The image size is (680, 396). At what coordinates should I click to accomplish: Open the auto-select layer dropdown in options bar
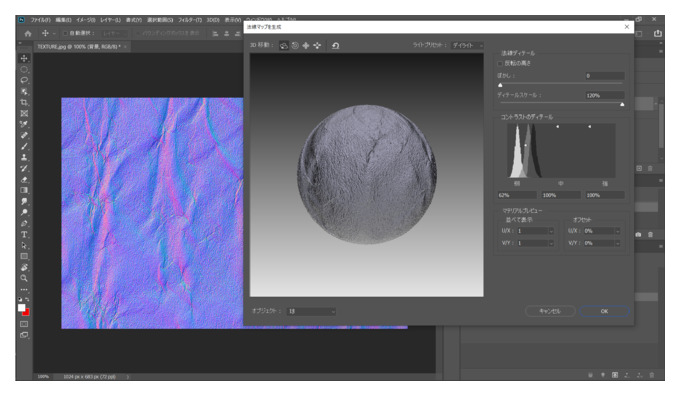(114, 33)
